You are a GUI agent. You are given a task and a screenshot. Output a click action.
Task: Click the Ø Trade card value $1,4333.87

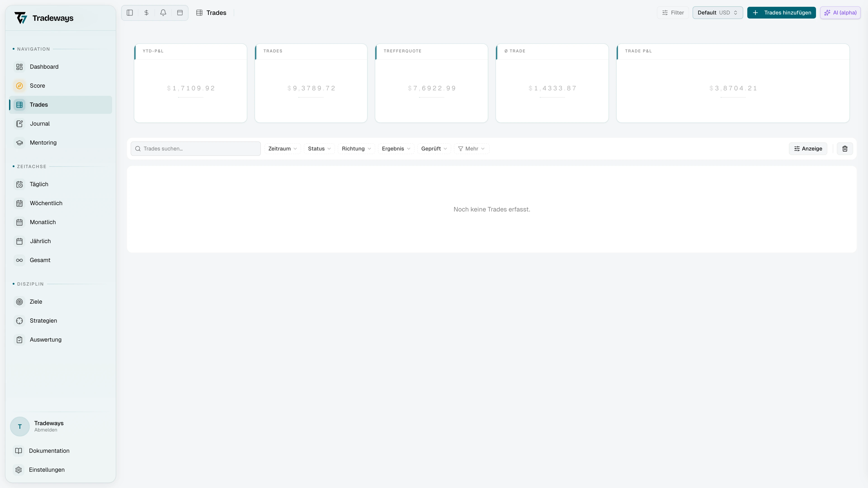click(x=552, y=88)
